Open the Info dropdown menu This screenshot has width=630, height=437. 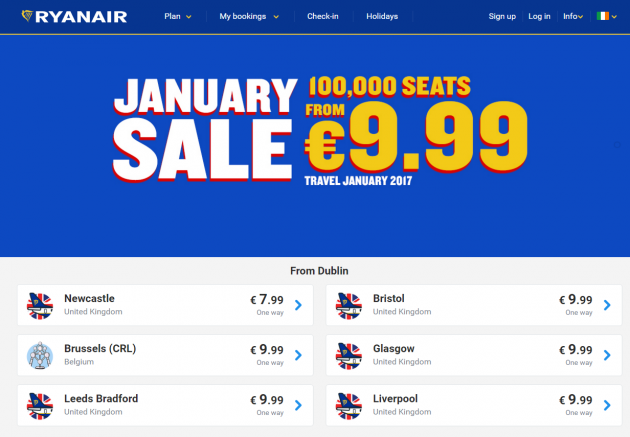[572, 17]
